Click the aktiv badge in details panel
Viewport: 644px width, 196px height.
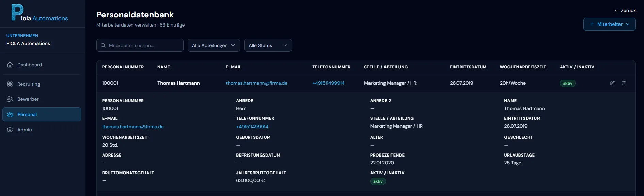tap(378, 181)
